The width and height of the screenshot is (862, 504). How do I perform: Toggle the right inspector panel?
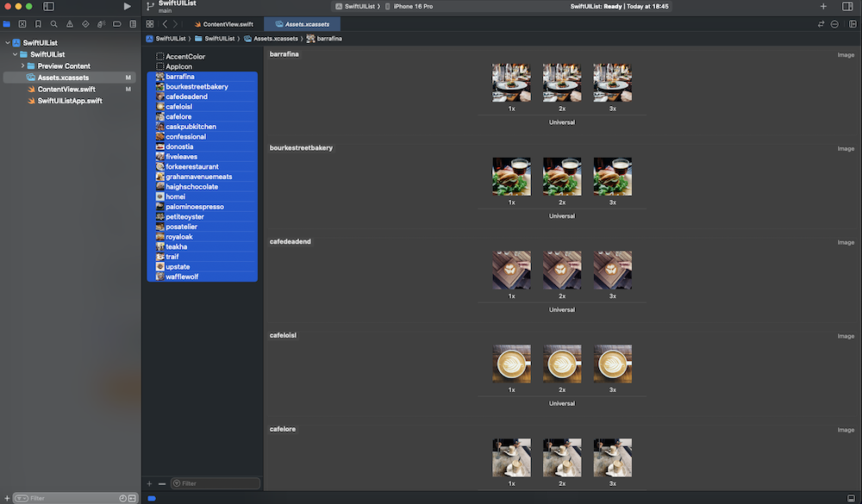click(x=847, y=6)
